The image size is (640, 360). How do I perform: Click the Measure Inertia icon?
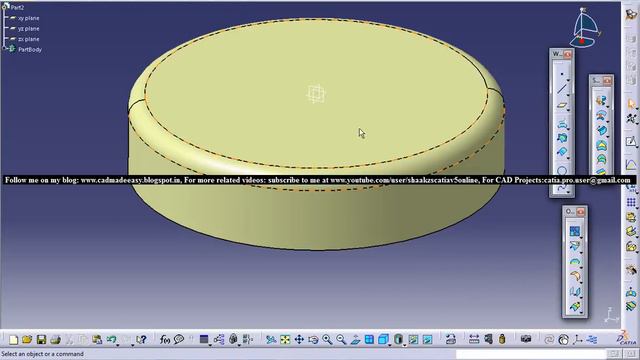(x=502, y=340)
